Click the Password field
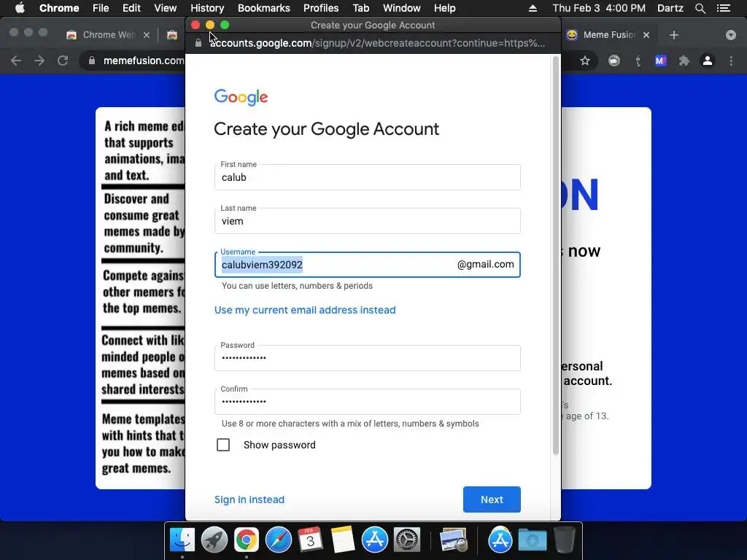This screenshot has width=747, height=560. pos(368,358)
